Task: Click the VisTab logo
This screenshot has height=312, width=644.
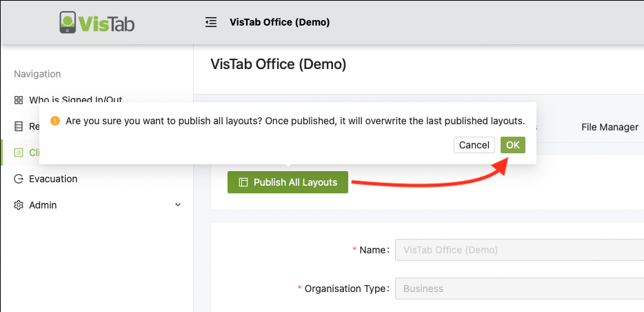Action: (97, 22)
